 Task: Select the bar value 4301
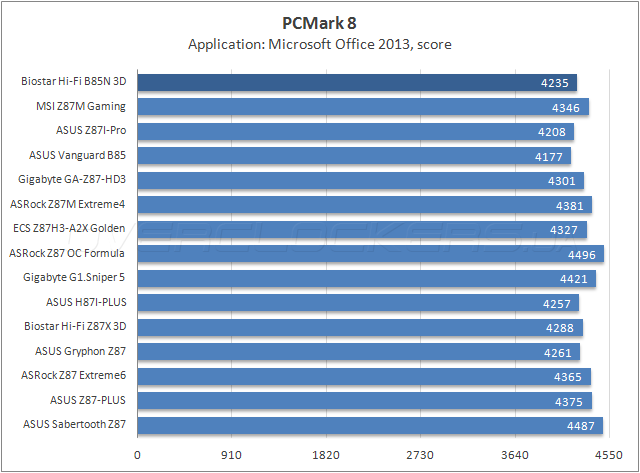(562, 181)
